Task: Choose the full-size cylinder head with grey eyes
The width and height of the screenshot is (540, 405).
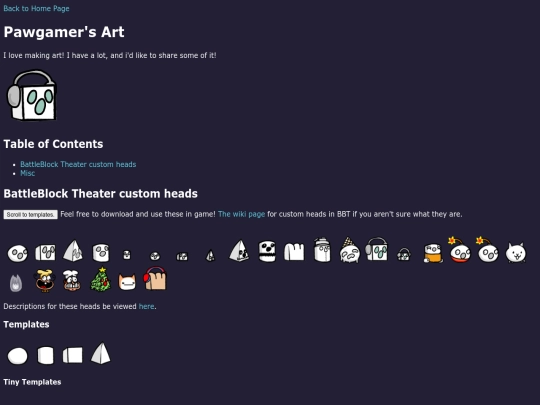Action: [101, 252]
